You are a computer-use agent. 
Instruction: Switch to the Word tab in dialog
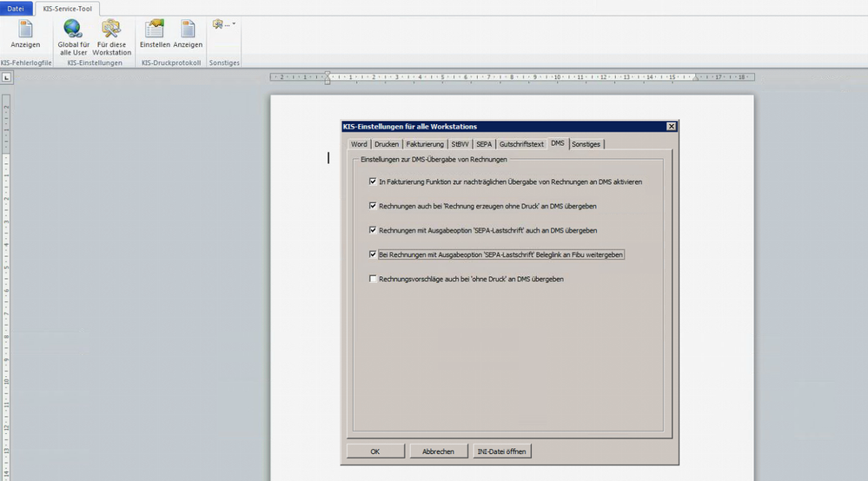359,144
